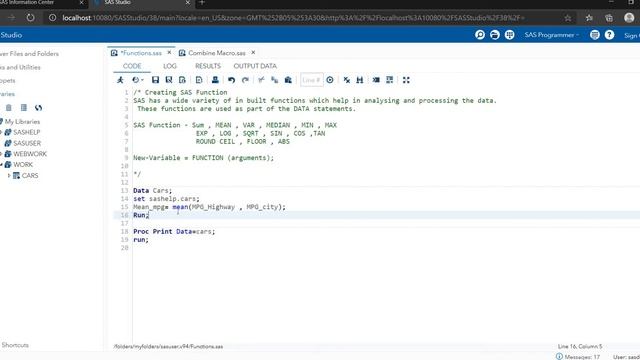This screenshot has height=360, width=640.
Task: Click the 'Run;' code on line 16
Action: tap(141, 215)
